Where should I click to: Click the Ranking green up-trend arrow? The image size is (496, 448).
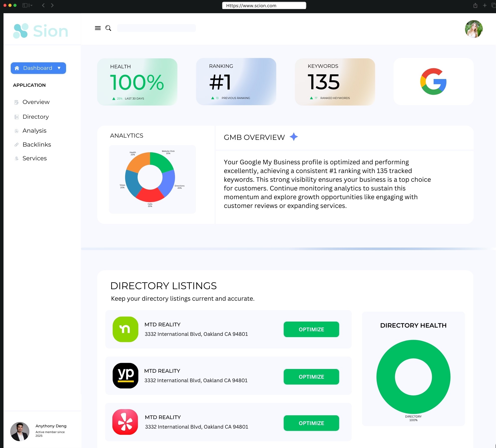click(213, 98)
